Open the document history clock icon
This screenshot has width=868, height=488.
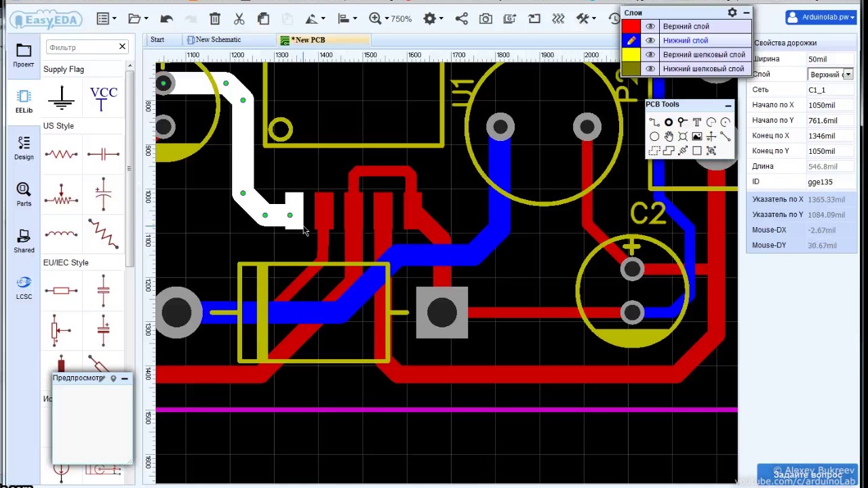[614, 19]
